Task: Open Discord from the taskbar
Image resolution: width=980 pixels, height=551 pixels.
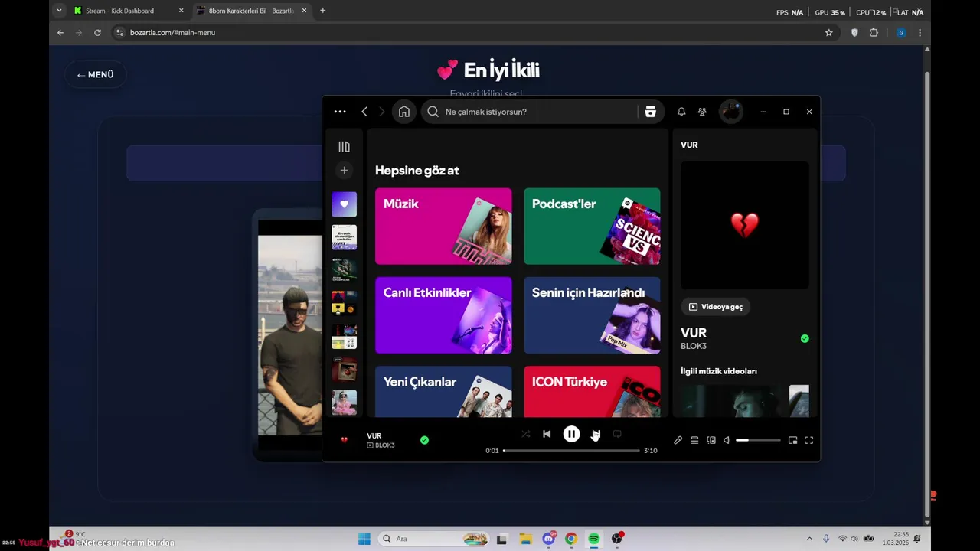Action: click(x=549, y=539)
